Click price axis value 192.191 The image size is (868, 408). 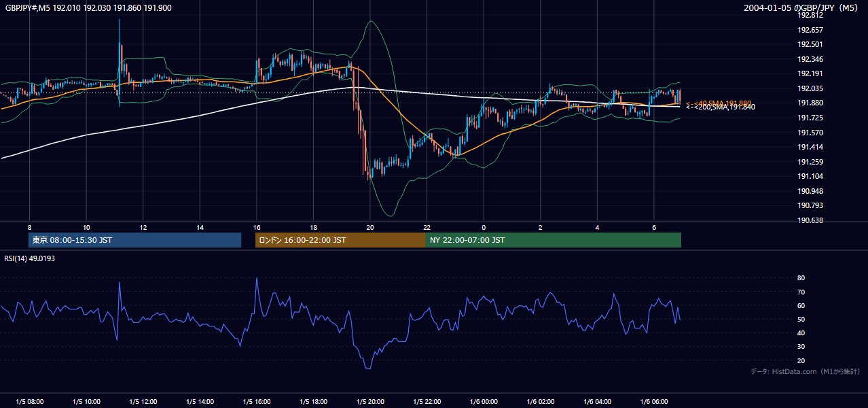(811, 73)
